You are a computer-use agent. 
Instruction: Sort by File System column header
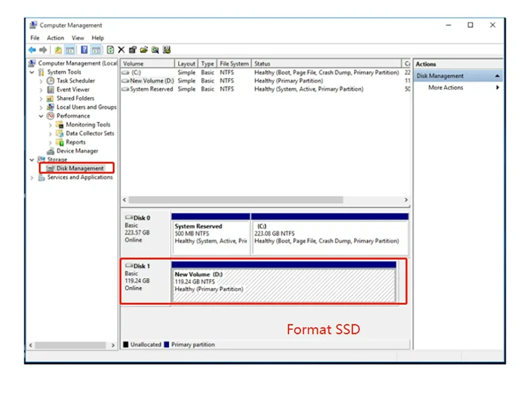(234, 64)
